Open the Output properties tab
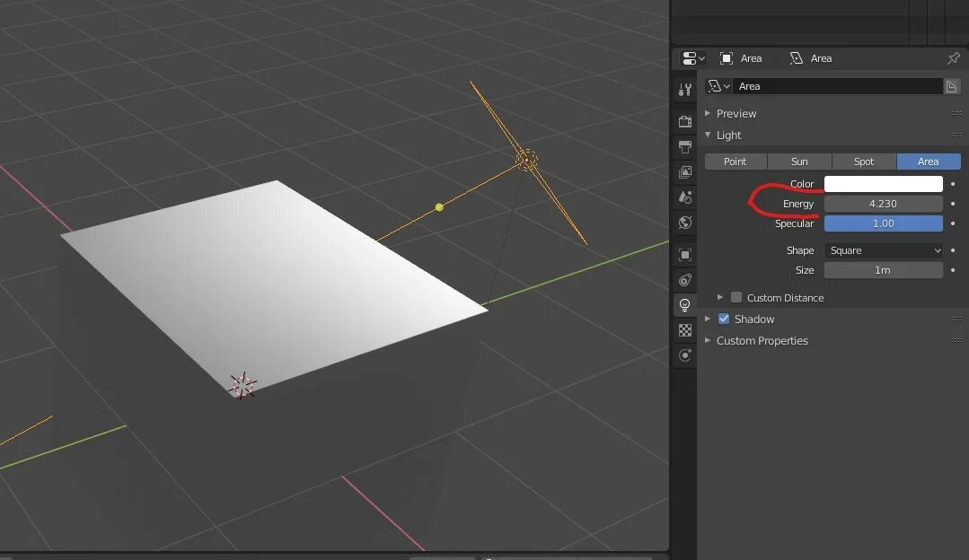The width and height of the screenshot is (969, 560). coord(684,147)
